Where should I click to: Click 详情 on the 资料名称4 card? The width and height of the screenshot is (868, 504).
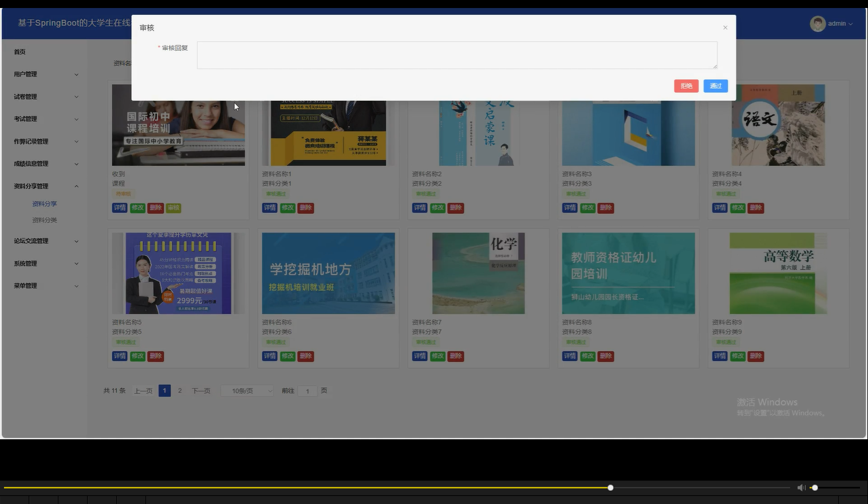click(x=720, y=208)
